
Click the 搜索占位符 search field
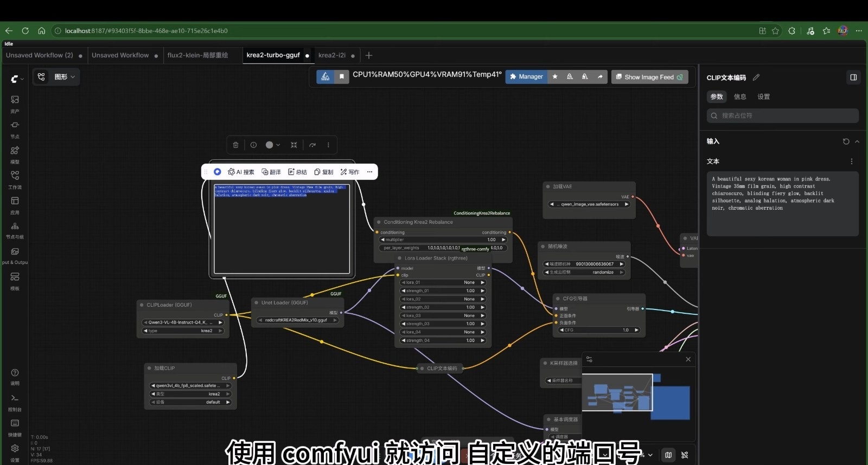[782, 115]
